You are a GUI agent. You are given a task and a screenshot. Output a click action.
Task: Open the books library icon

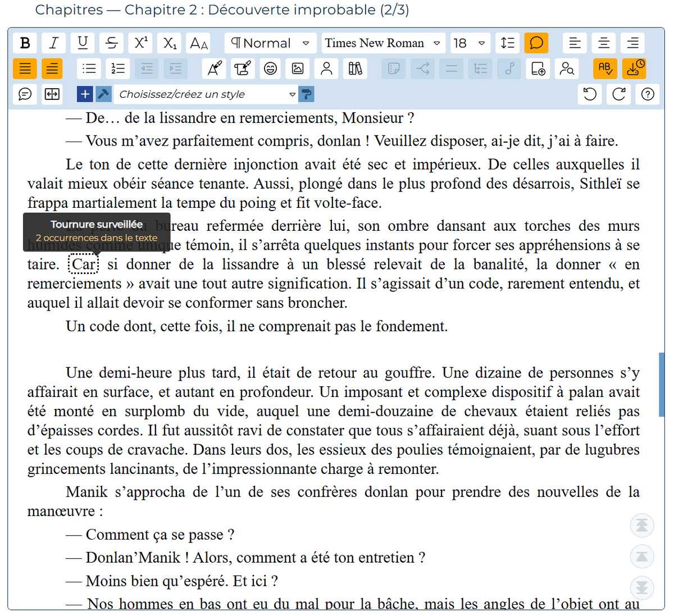click(x=356, y=69)
